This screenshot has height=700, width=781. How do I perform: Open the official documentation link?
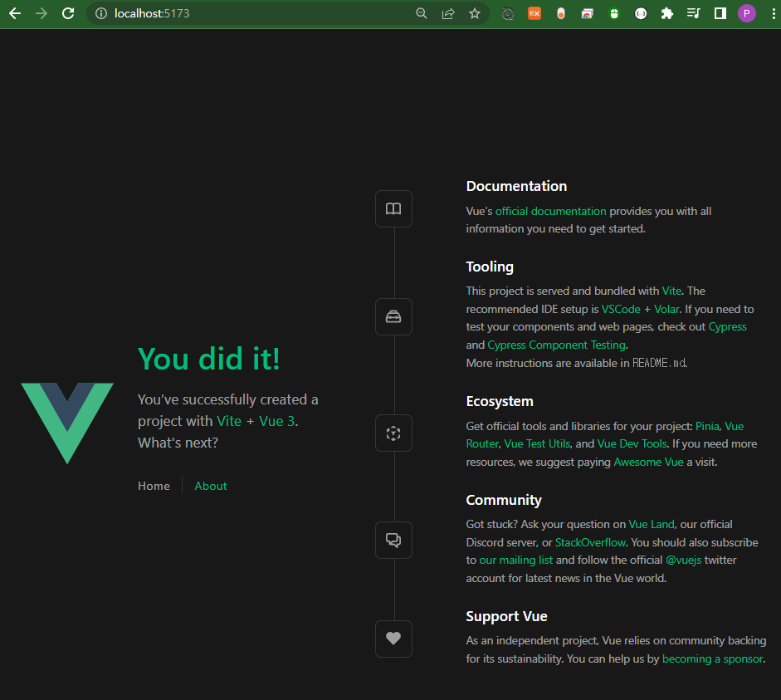click(551, 211)
